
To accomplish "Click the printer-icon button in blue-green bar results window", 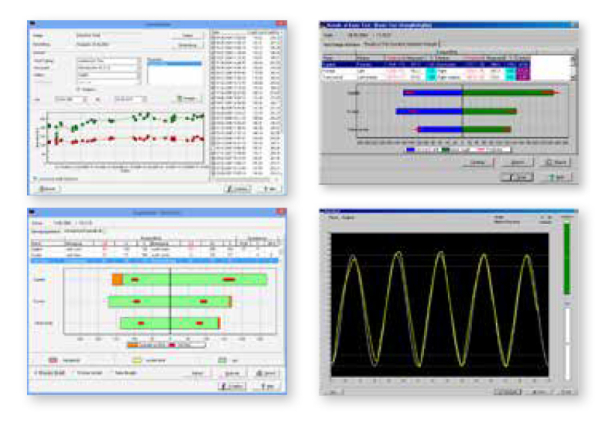I will [556, 162].
